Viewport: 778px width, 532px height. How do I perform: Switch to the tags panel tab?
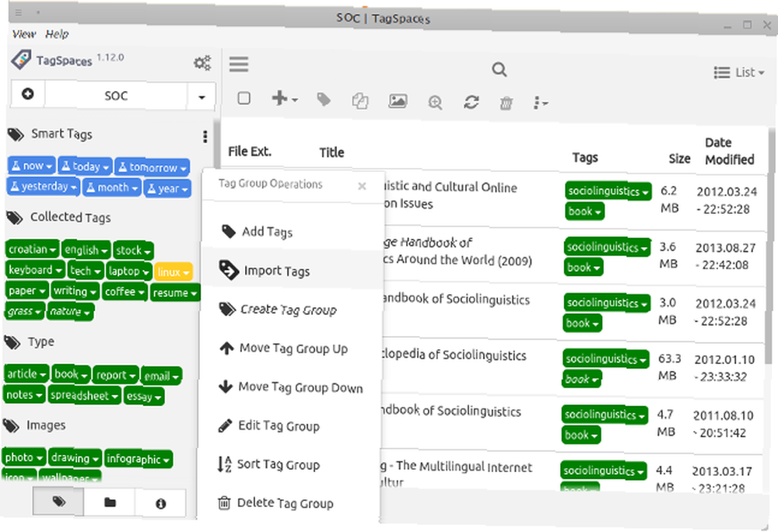(x=58, y=502)
